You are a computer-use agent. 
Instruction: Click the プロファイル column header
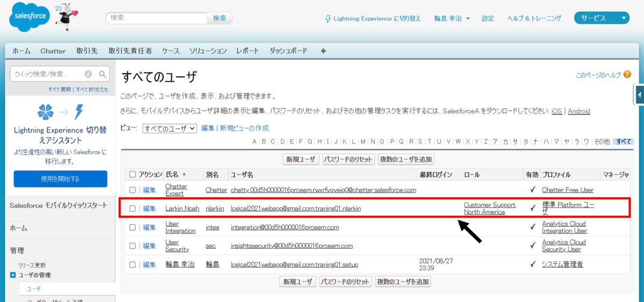click(x=557, y=175)
